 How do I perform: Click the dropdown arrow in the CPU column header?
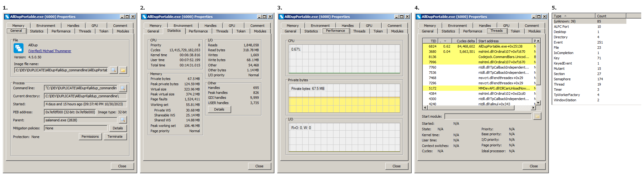click(x=445, y=41)
